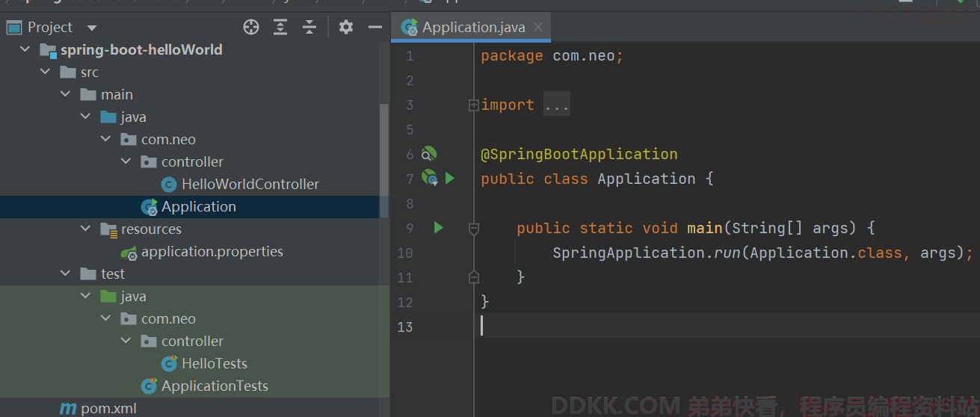This screenshot has height=417, width=980.
Task: Click the src folder icon
Action: [x=67, y=72]
